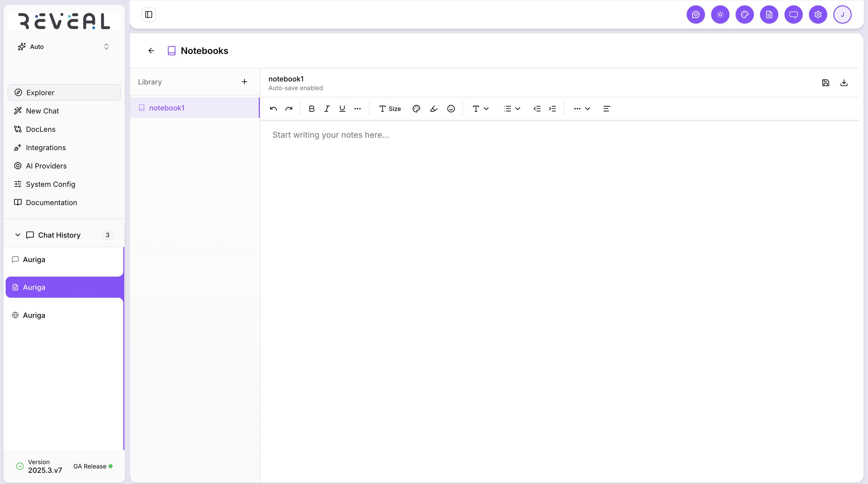Redo the last edit

point(289,109)
